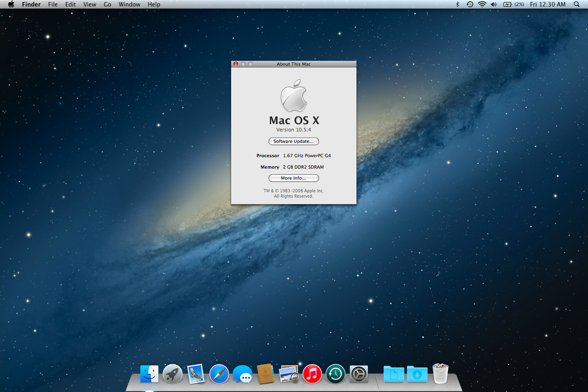Launch Launchpad rocket icon in dock
This screenshot has height=392, width=588.
tap(173, 374)
